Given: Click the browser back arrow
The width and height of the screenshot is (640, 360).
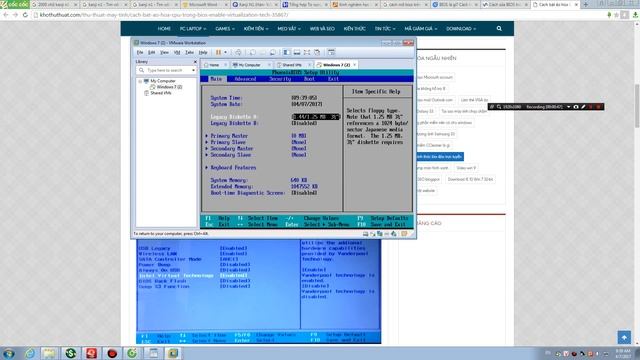Looking at the screenshot, I should [6, 15].
